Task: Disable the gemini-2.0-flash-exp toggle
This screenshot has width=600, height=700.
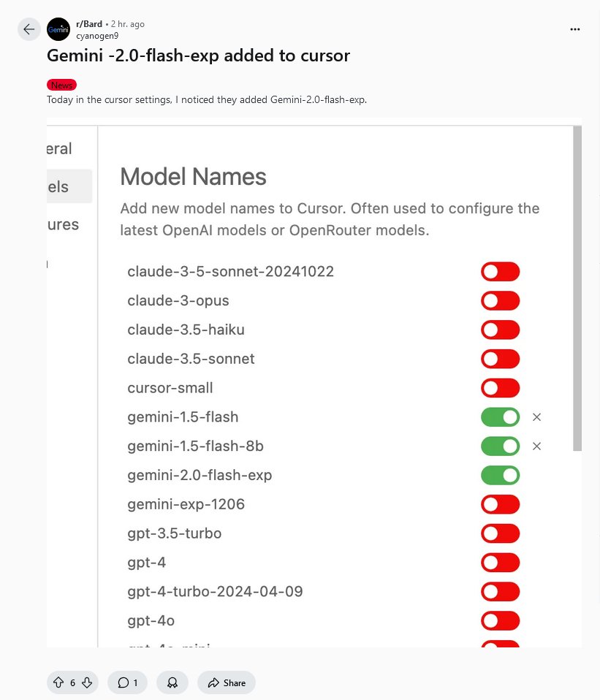Action: (x=500, y=475)
